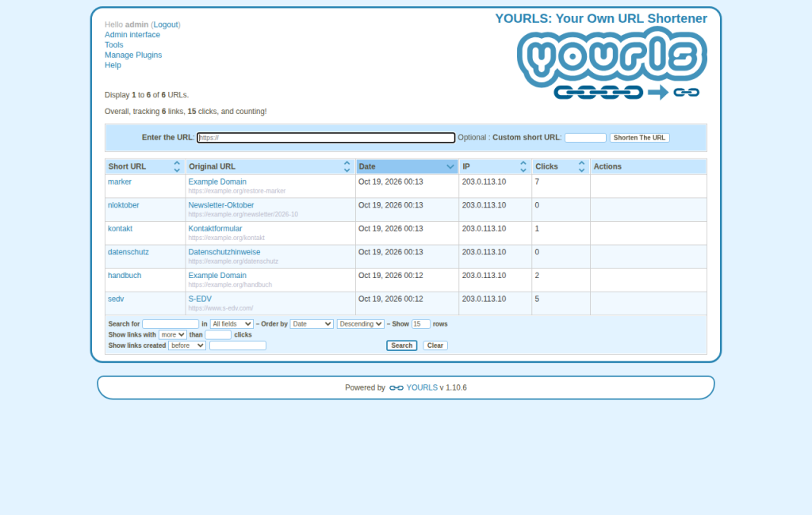Open the 'Kontaktformular' original link

pos(215,229)
